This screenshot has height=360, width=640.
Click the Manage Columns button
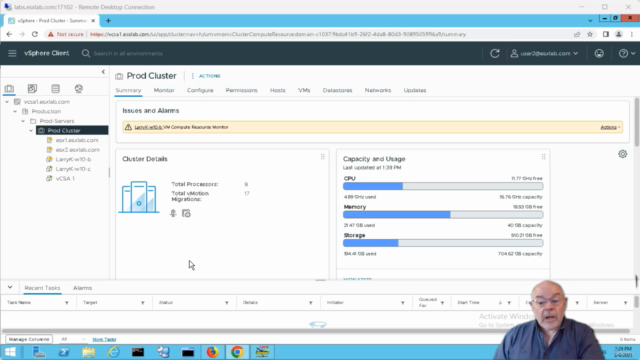click(29, 339)
